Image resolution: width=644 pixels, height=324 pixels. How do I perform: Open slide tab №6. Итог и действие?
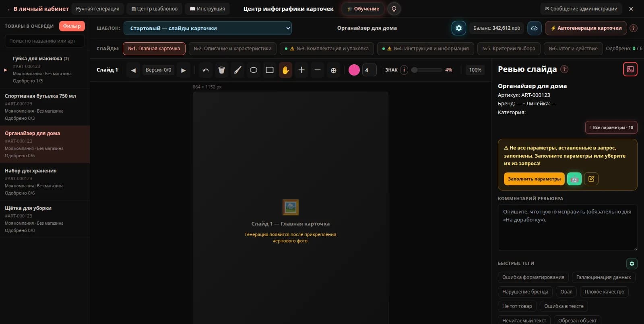(573, 49)
